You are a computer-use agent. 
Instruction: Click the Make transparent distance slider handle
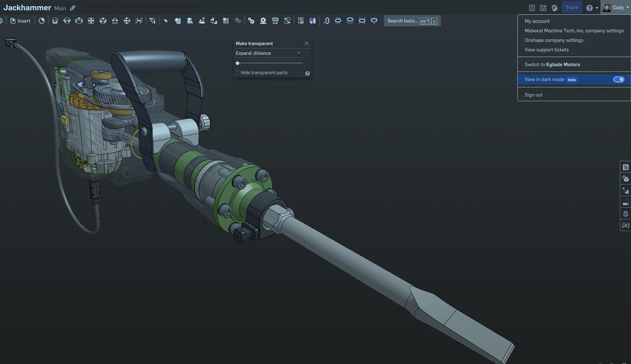pyautogui.click(x=237, y=63)
